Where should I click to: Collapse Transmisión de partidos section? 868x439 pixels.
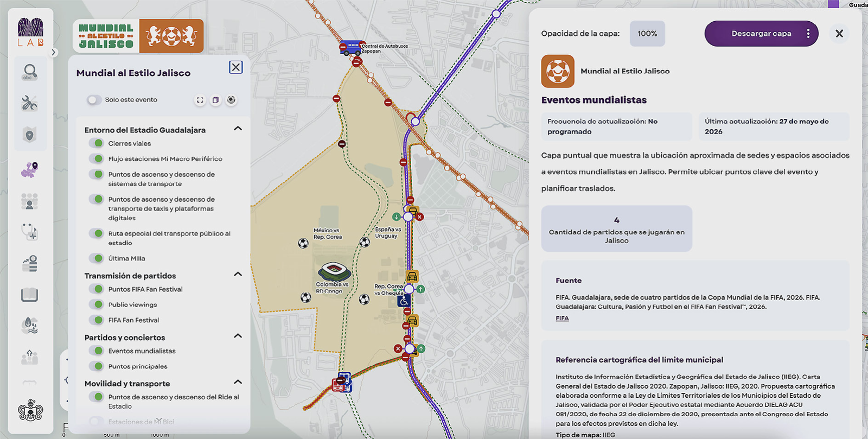(x=238, y=274)
